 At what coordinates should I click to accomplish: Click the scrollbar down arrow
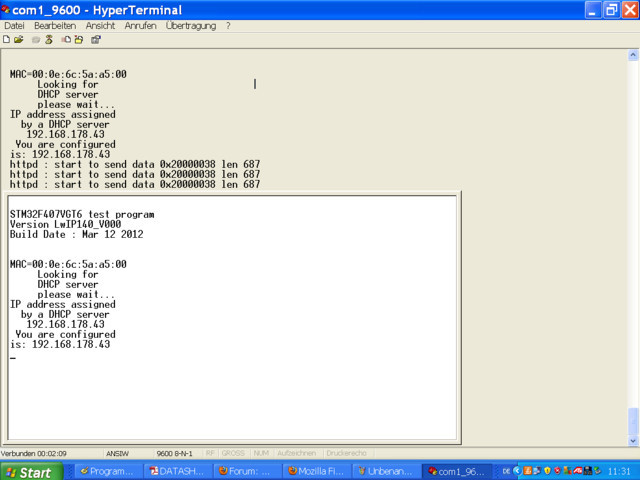(633, 441)
